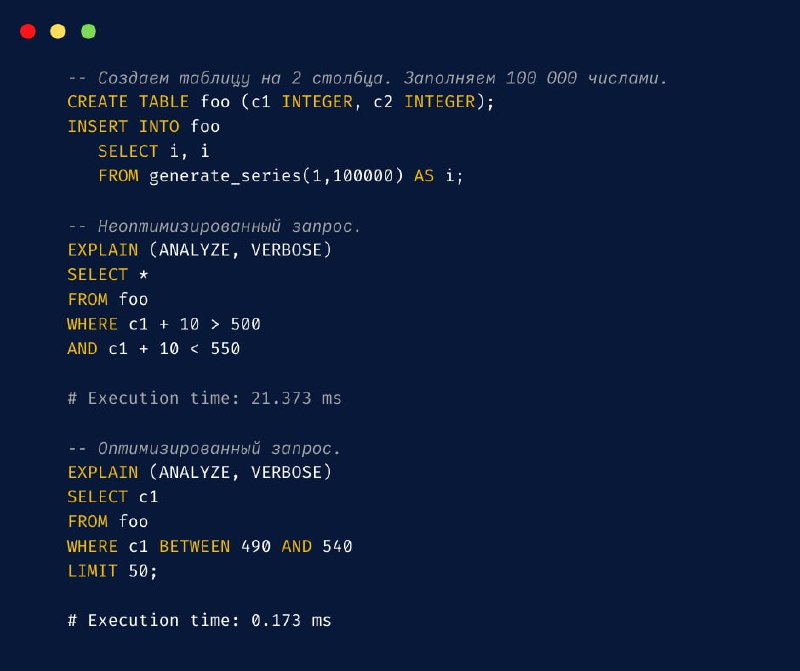Screen dimensions: 800x671
Task: Click the "WHERE c1 + 10 > 500" condition
Action: (x=164, y=324)
